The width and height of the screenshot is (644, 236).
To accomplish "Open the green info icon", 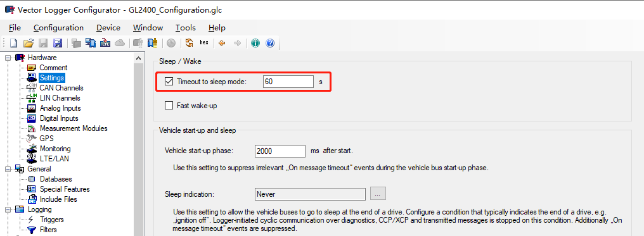I will click(255, 43).
